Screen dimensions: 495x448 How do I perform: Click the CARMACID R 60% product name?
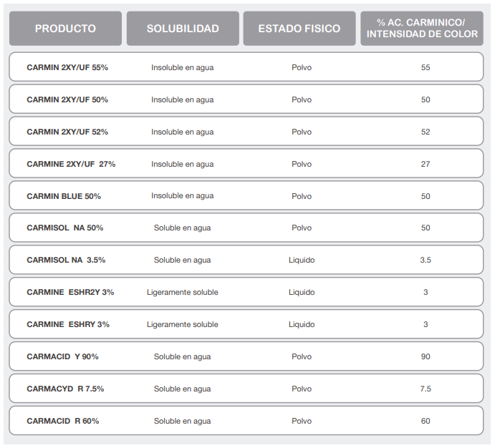click(63, 421)
